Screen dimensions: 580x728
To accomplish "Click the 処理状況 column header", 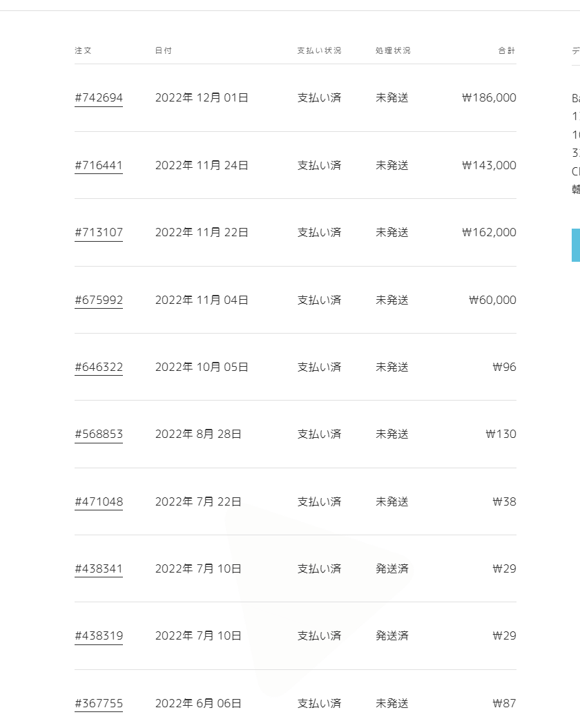I will coord(393,51).
